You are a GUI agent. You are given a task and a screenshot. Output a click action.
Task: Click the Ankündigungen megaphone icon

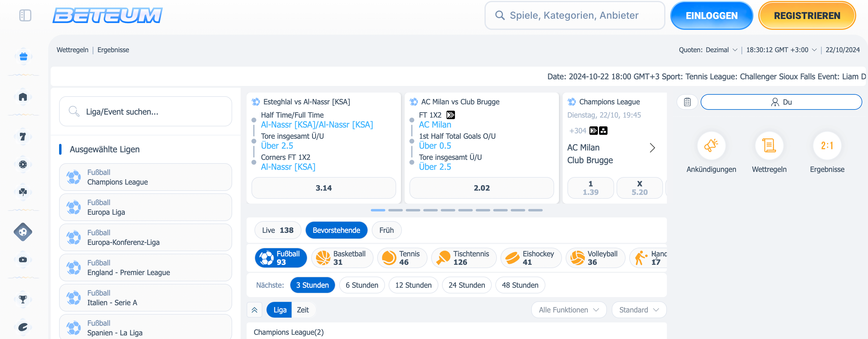pyautogui.click(x=711, y=146)
